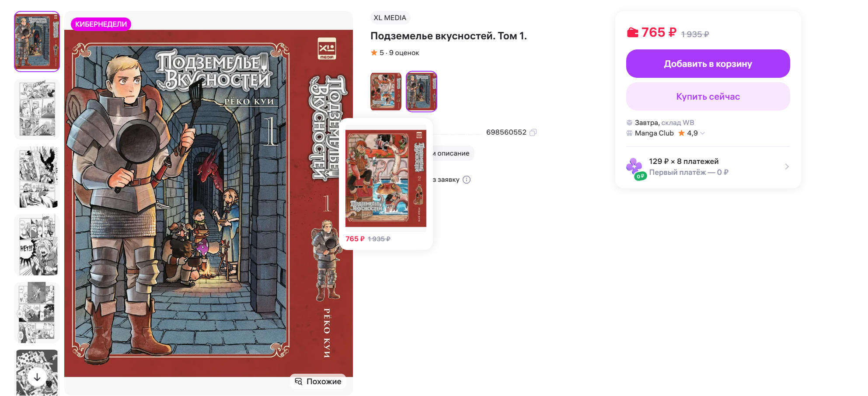Select the Tom 1 variant thumbnail
This screenshot has width=868, height=396.
point(422,91)
